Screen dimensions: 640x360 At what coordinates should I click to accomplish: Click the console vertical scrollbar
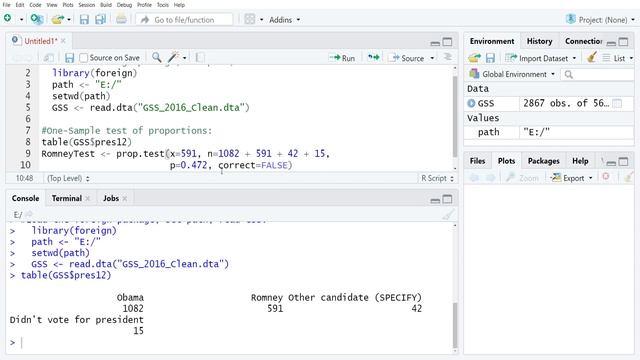pos(455,324)
